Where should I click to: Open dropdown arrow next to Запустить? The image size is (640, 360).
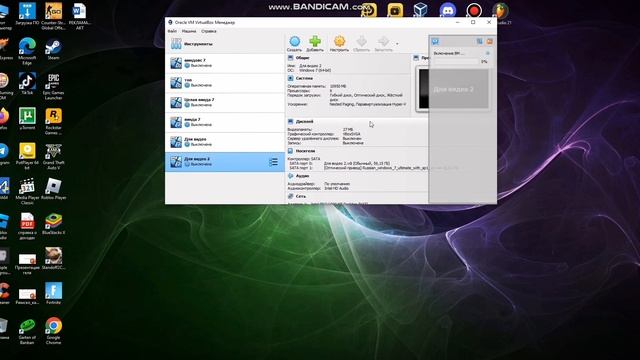point(397,44)
